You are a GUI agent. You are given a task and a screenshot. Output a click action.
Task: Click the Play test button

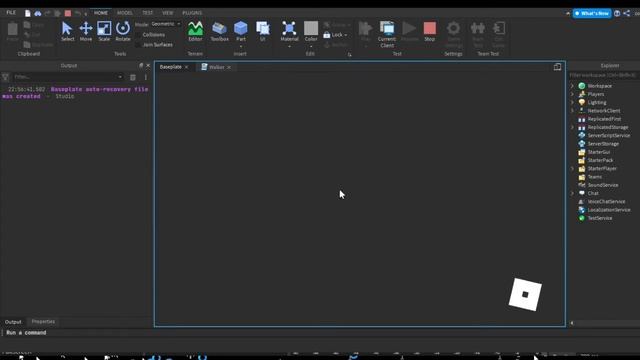point(365,31)
